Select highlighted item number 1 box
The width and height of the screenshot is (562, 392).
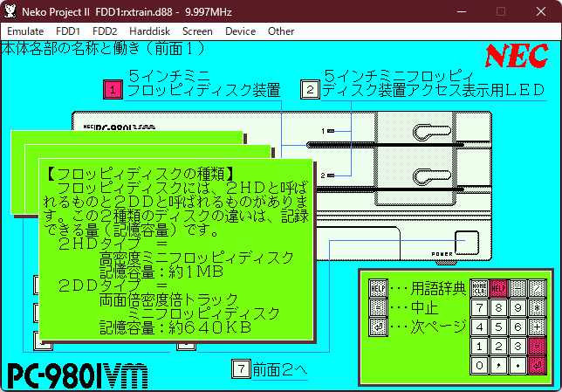tap(113, 90)
